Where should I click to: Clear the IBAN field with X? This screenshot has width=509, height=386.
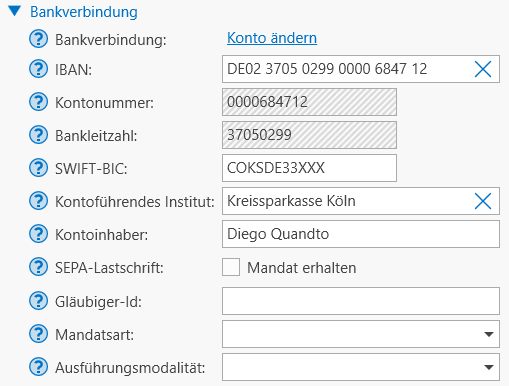tap(483, 69)
